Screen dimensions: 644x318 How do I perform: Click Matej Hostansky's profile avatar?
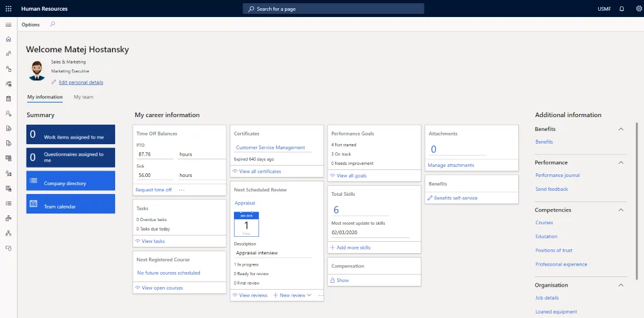pos(37,71)
